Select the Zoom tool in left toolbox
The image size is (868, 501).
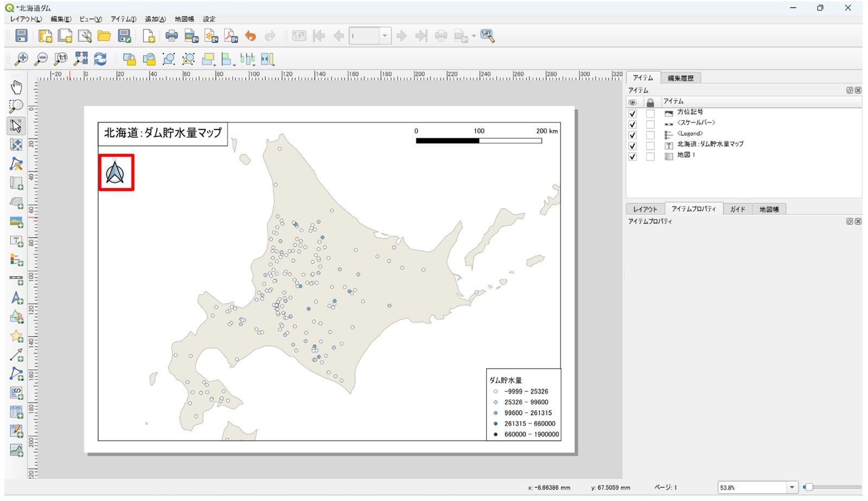16,106
